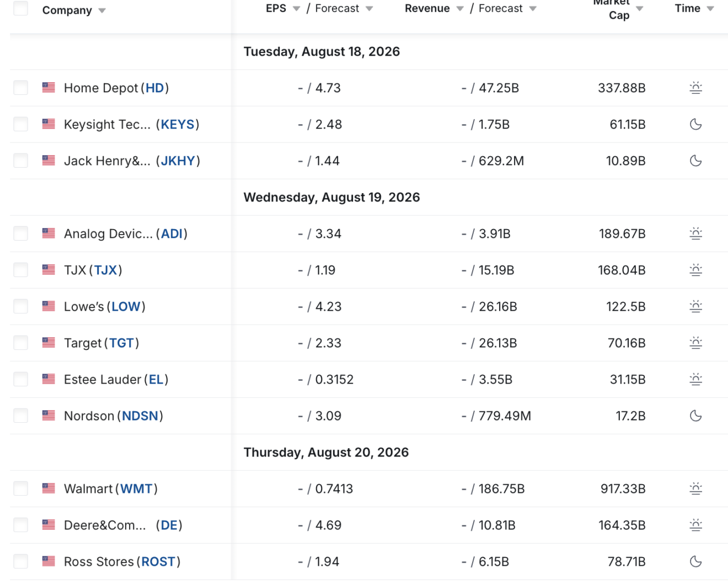Click the moon icon in Nordson row
Viewport: 728px width, 584px height.
pos(695,416)
